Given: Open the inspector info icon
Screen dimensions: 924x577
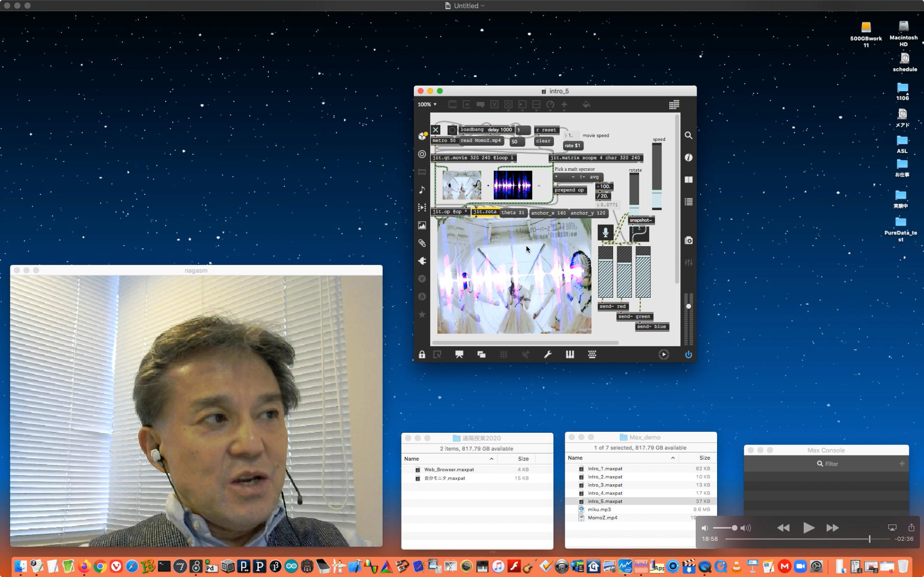Looking at the screenshot, I should (x=688, y=158).
